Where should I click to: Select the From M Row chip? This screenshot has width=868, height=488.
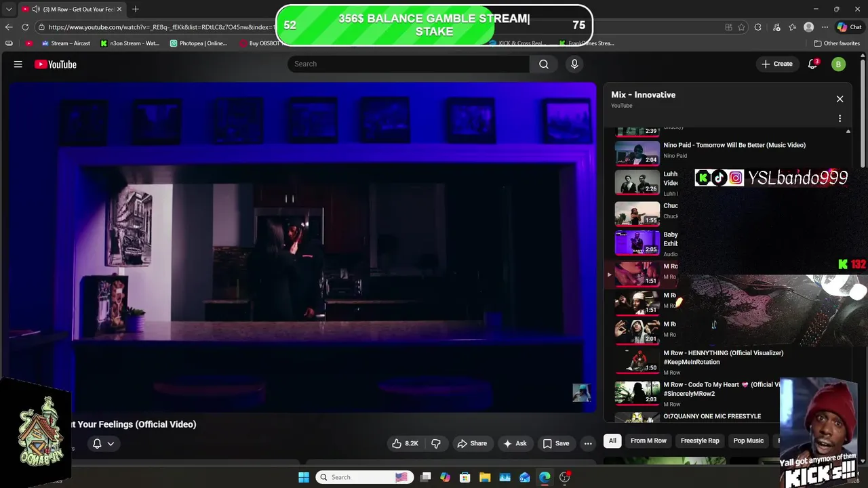648,441
